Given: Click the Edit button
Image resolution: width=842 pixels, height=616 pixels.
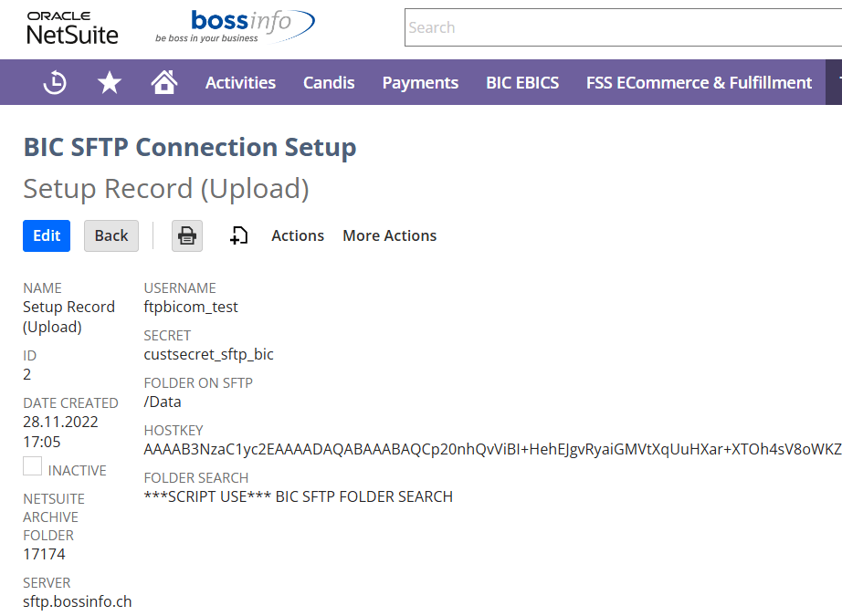Looking at the screenshot, I should click(x=47, y=235).
